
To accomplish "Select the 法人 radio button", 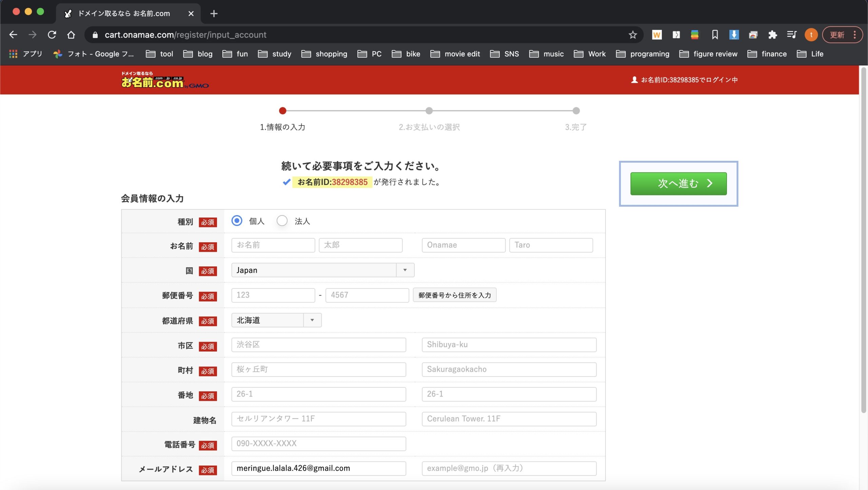I will 282,221.
